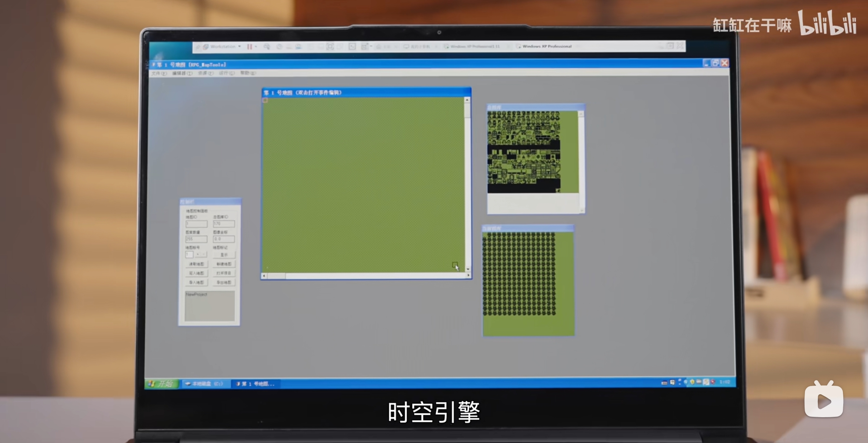Expand the unity view dropdown arrow
This screenshot has width=868, height=443.
(371, 47)
